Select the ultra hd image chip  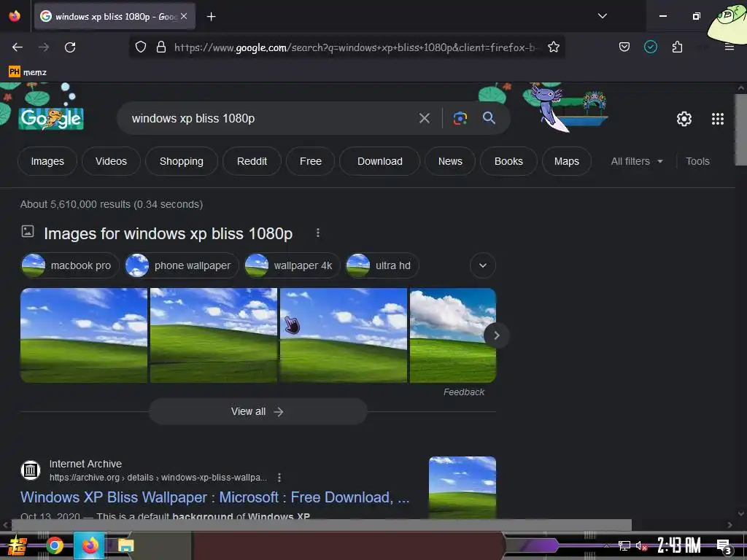pyautogui.click(x=382, y=265)
